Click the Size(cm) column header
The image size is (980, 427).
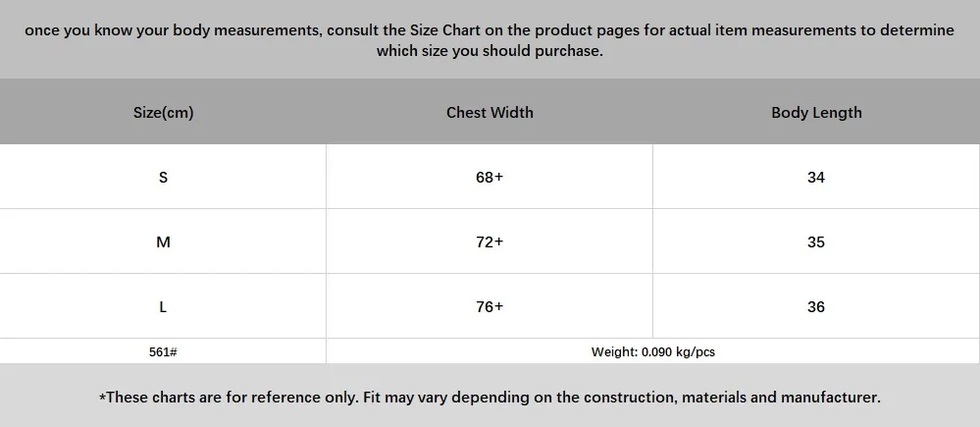(x=163, y=113)
